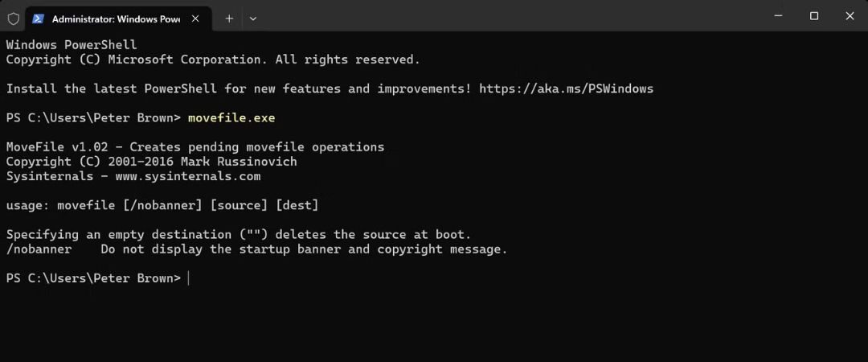Click the MoveFile v1.02 banner line

click(x=194, y=147)
